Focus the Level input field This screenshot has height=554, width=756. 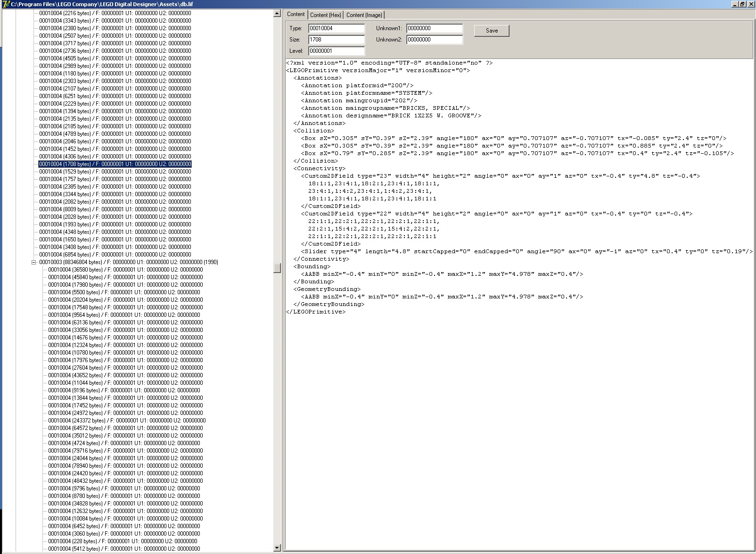tap(337, 51)
